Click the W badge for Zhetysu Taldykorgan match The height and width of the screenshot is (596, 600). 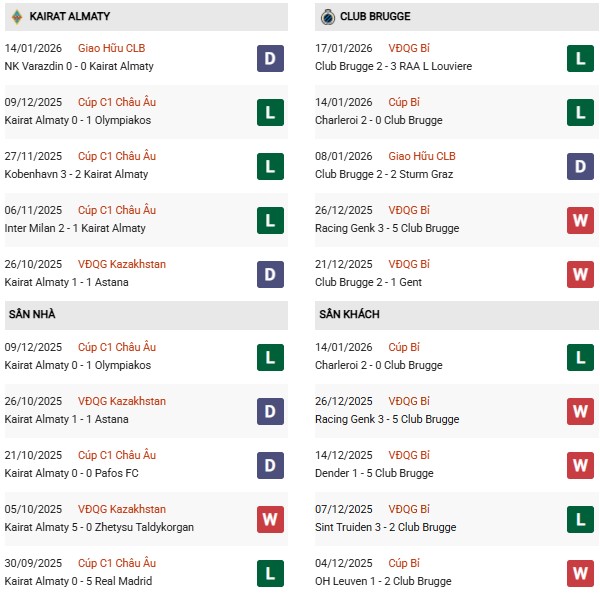click(x=269, y=519)
